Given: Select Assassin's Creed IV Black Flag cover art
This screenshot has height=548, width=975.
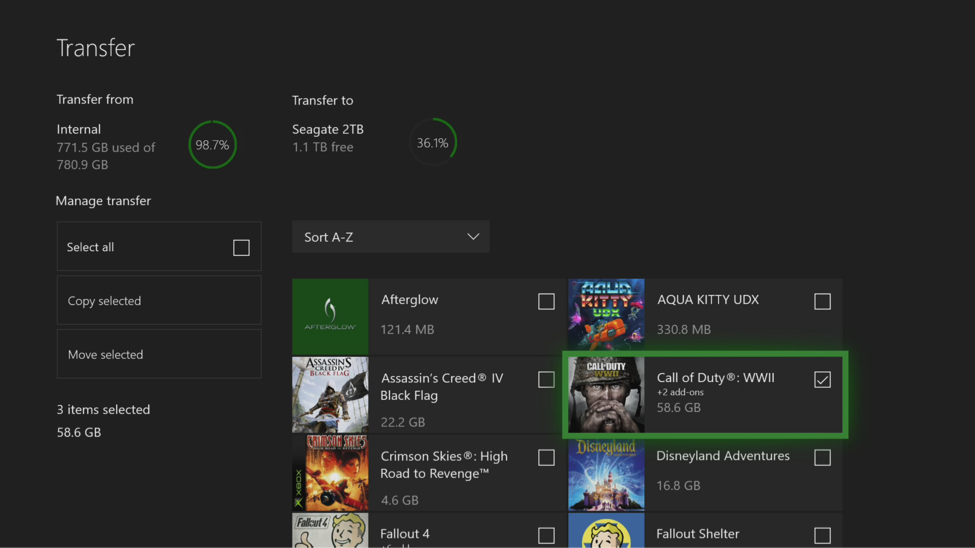Looking at the screenshot, I should (330, 394).
